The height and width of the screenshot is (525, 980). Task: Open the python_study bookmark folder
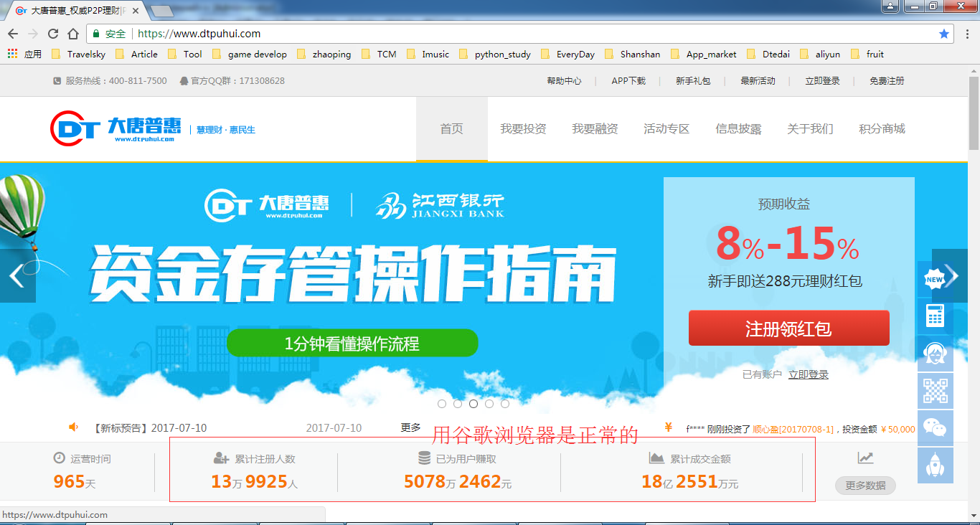(496, 54)
